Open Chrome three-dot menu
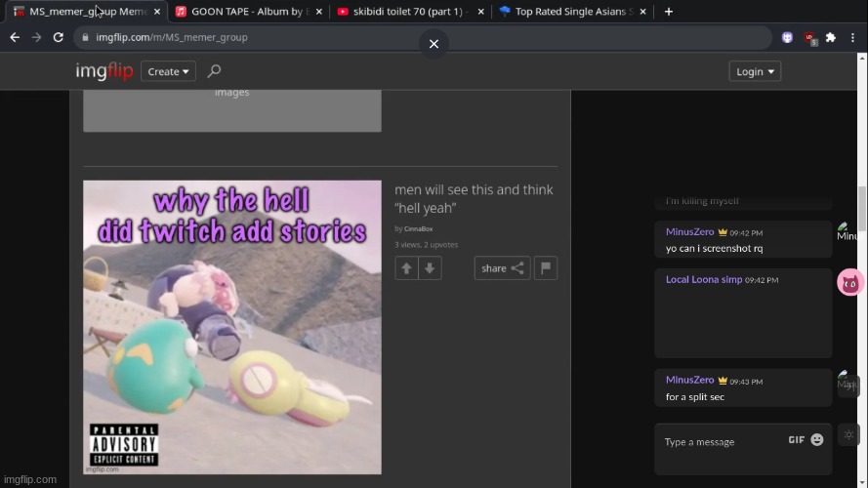 [852, 37]
